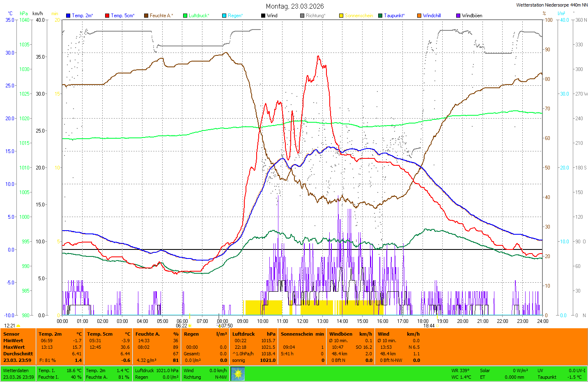588x382 pixels.
Task: Click the green Luftdruck legend square
Action: point(185,16)
